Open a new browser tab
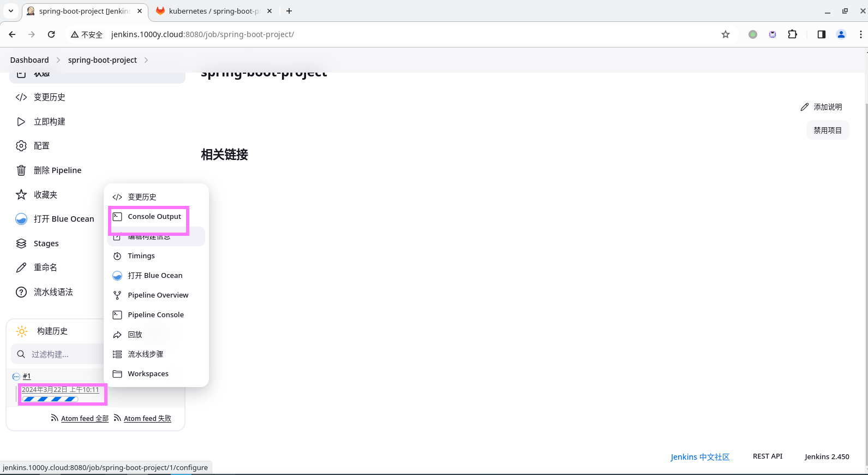Viewport: 868px width, 475px height. click(x=289, y=11)
